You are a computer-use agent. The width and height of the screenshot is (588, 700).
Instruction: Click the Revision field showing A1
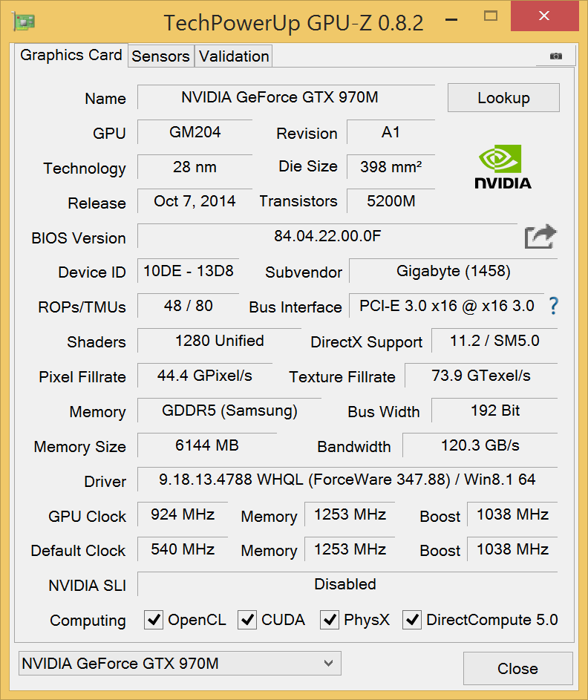pyautogui.click(x=391, y=132)
